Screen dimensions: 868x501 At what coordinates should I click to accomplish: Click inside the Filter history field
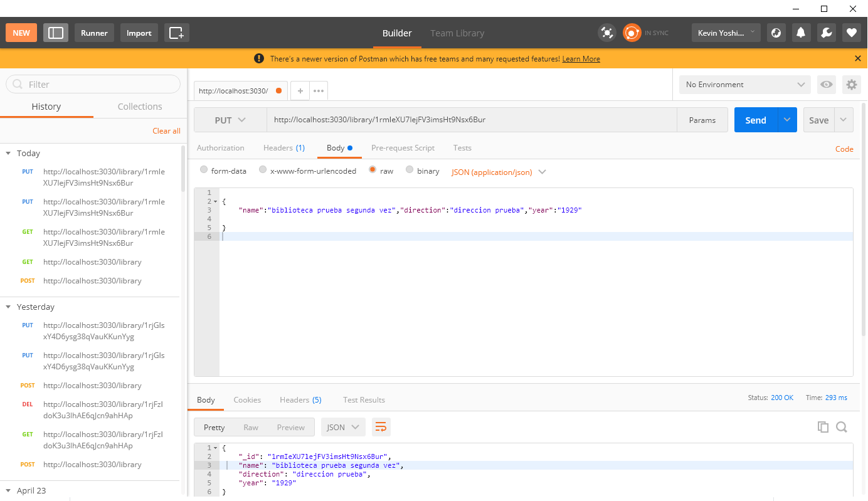(x=92, y=83)
